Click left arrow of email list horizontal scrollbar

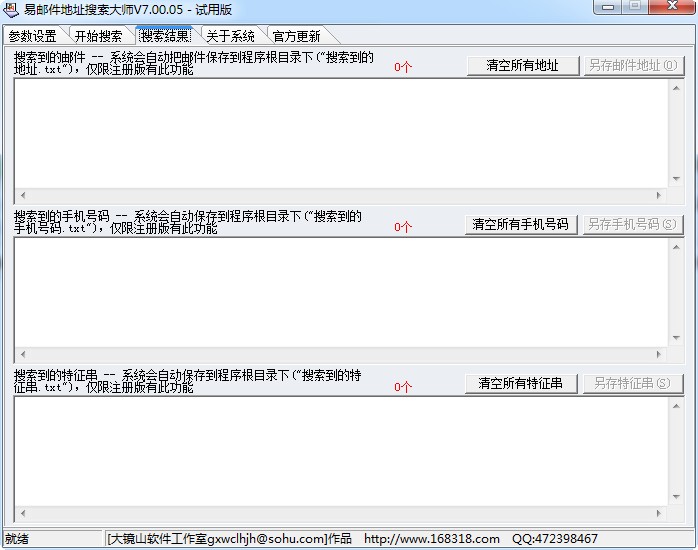click(x=23, y=195)
